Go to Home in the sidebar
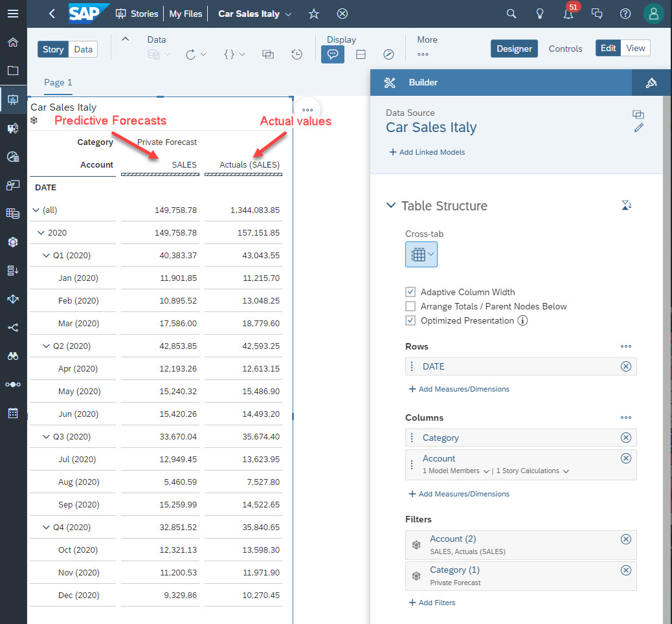Viewport: 672px width, 624px height. coord(13,42)
